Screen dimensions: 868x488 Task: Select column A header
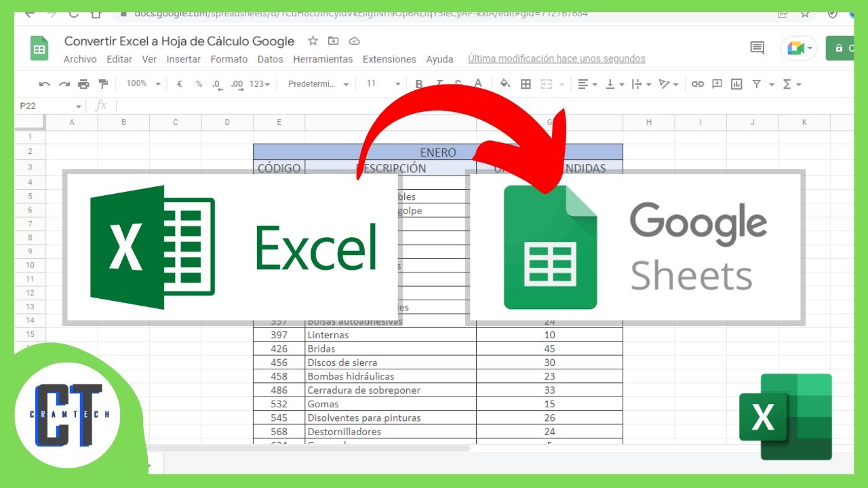[72, 123]
